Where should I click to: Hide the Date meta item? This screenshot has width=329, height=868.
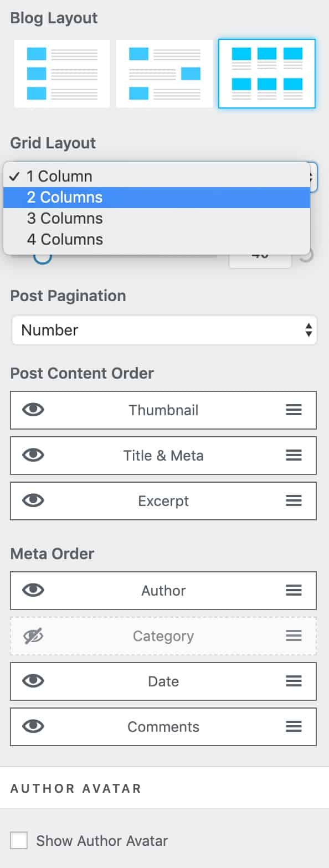(33, 681)
